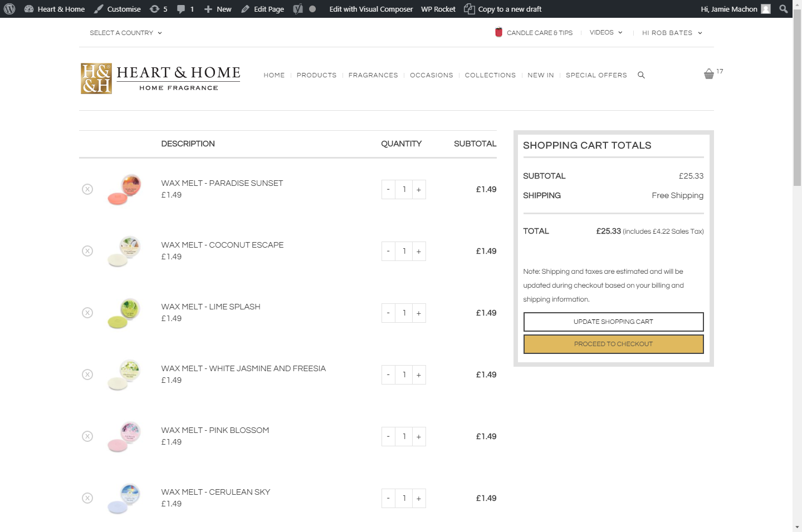Remove Paradise Sunset using its X icon
Image resolution: width=802 pixels, height=532 pixels.
coord(87,189)
